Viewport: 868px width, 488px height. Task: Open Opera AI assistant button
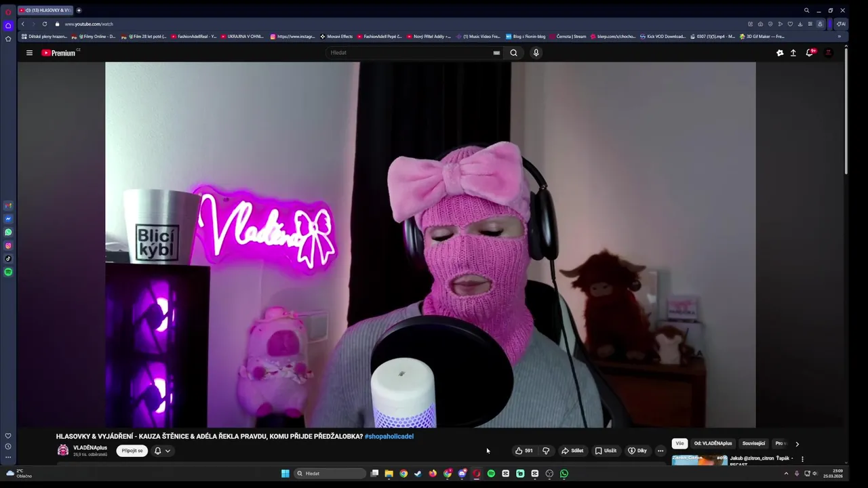(x=841, y=24)
